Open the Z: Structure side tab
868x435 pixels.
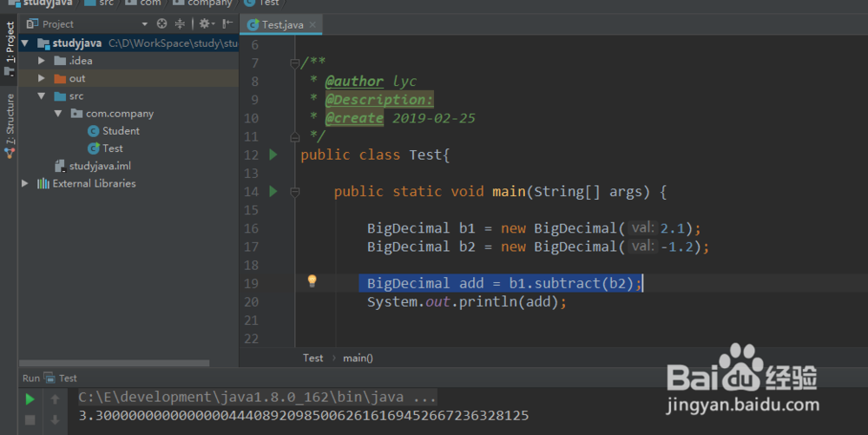(x=10, y=126)
